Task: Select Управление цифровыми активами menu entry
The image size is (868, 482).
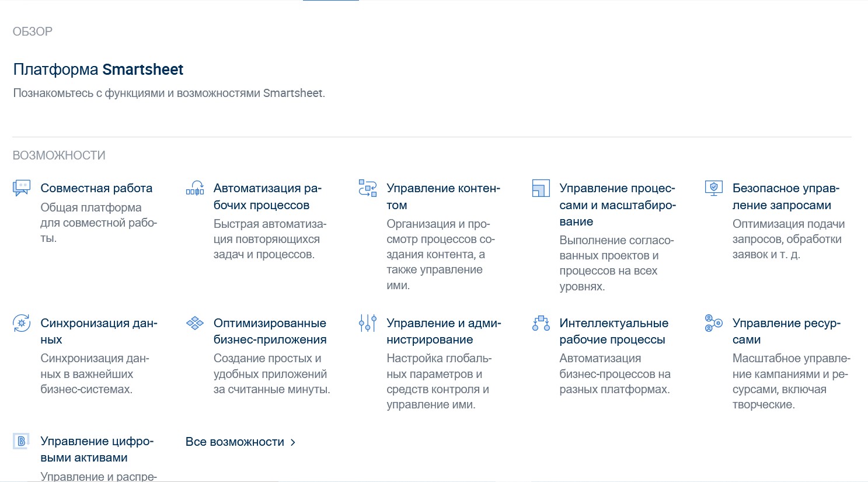Action: tap(97, 449)
